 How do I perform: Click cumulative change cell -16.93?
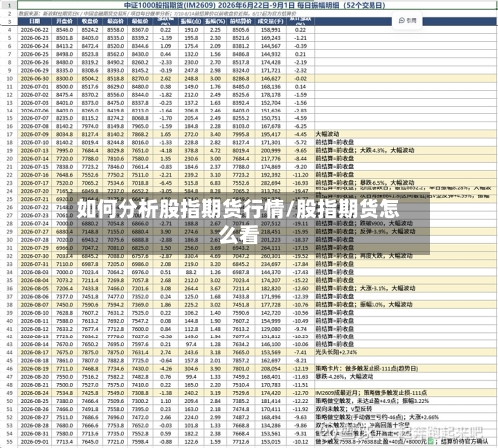[300, 183]
